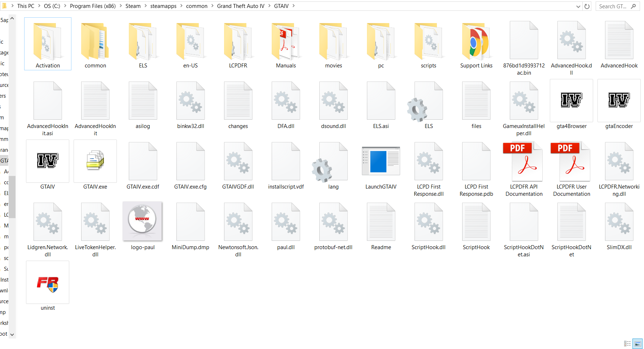Expand the OS (C:) breadcrumb chevron
This screenshot has width=644, height=349.
(65, 6)
